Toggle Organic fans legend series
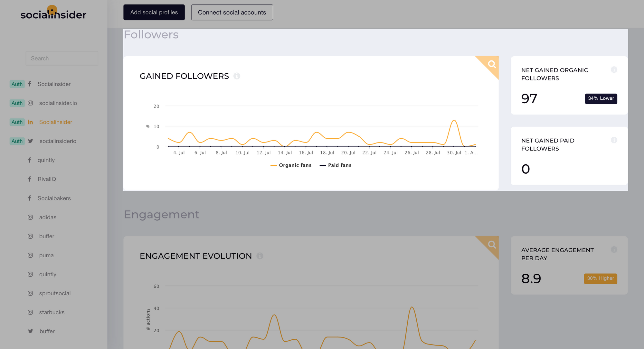The image size is (644, 349). pos(291,165)
